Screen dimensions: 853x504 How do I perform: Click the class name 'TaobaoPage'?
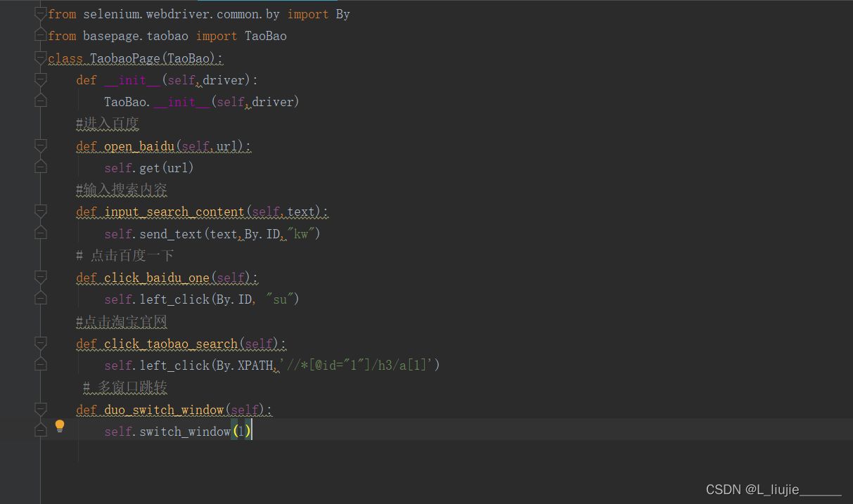[125, 58]
